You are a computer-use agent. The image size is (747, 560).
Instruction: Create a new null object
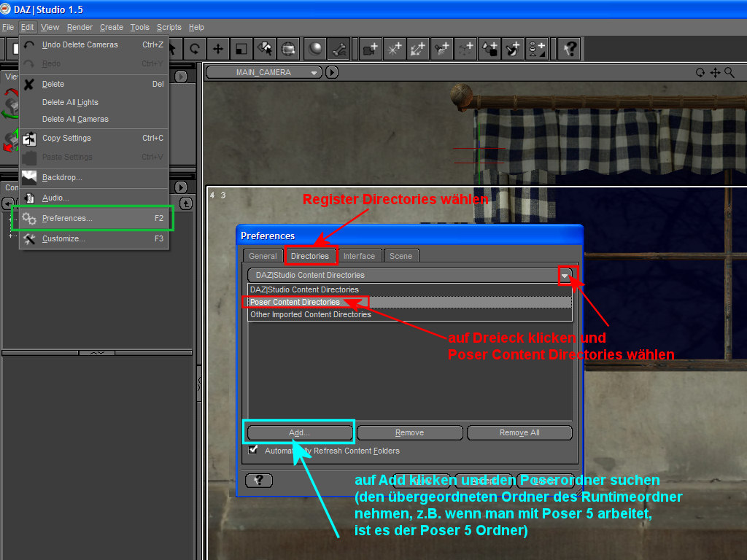coord(465,49)
